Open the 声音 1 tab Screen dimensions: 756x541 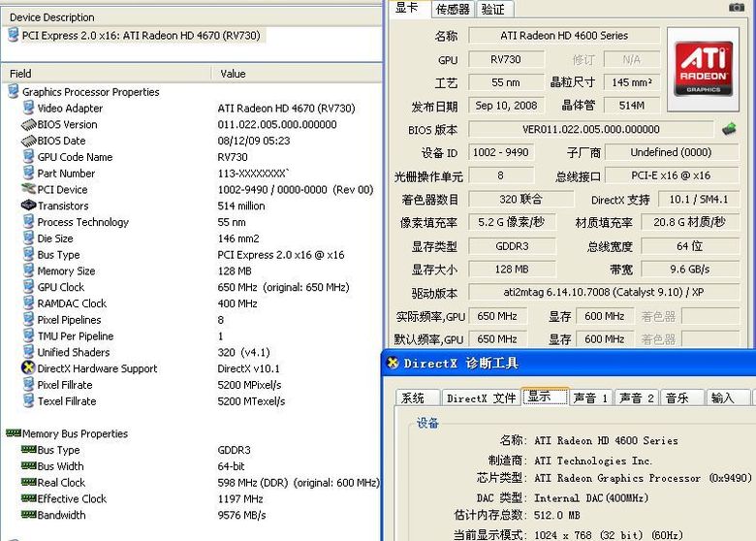[x=591, y=398]
